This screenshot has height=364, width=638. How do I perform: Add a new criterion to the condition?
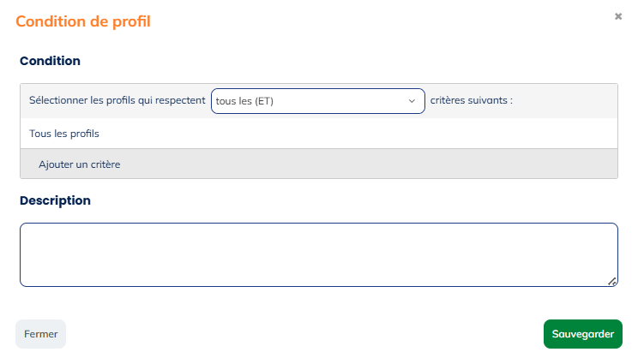click(79, 164)
